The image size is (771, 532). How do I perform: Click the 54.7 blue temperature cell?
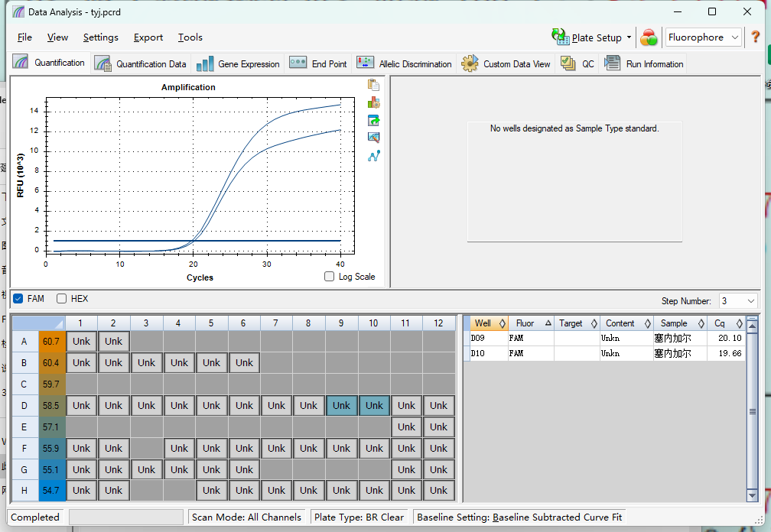51,491
